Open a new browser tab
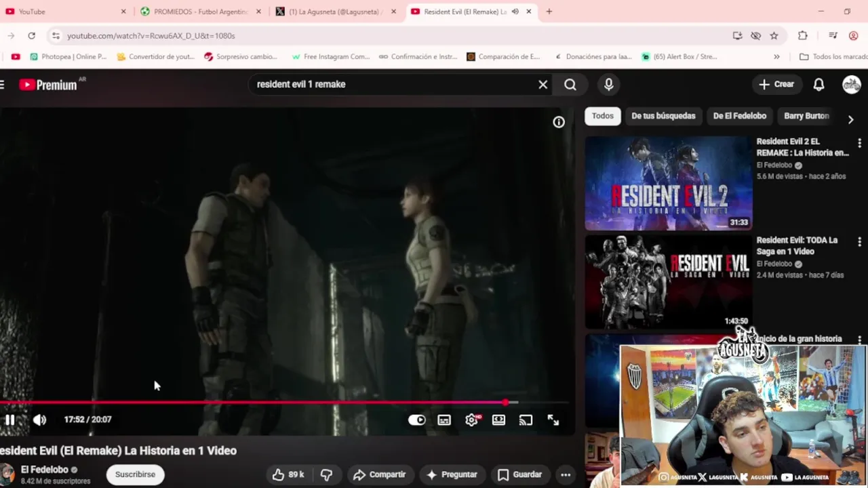Image resolution: width=868 pixels, height=488 pixels. click(x=549, y=12)
